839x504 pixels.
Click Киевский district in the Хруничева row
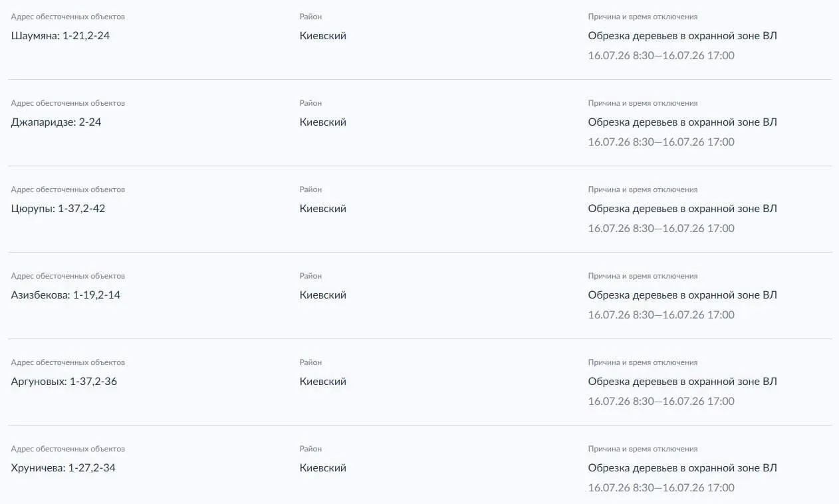323,468
